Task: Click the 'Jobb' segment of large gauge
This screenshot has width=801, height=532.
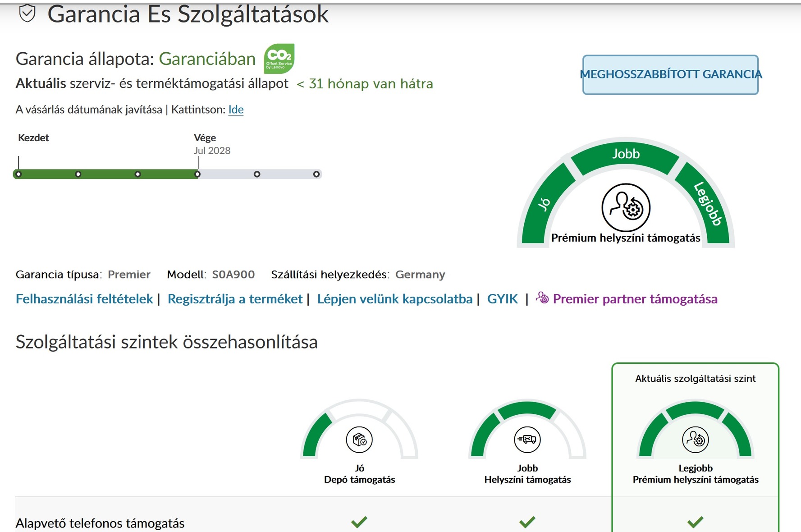Action: click(x=626, y=154)
